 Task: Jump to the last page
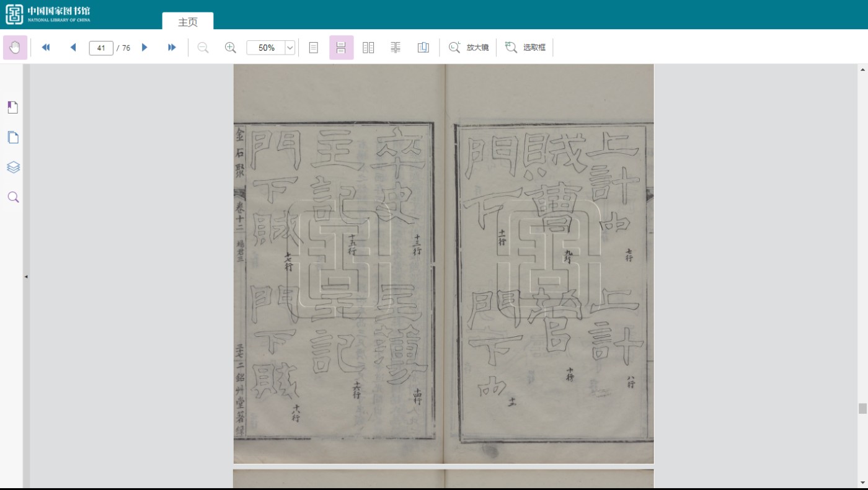point(172,48)
